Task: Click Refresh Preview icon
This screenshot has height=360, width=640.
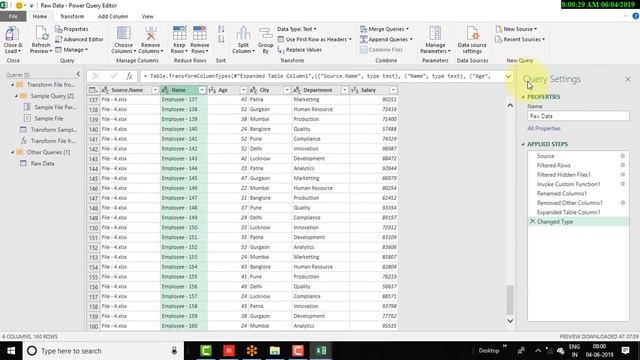Action: point(41,34)
